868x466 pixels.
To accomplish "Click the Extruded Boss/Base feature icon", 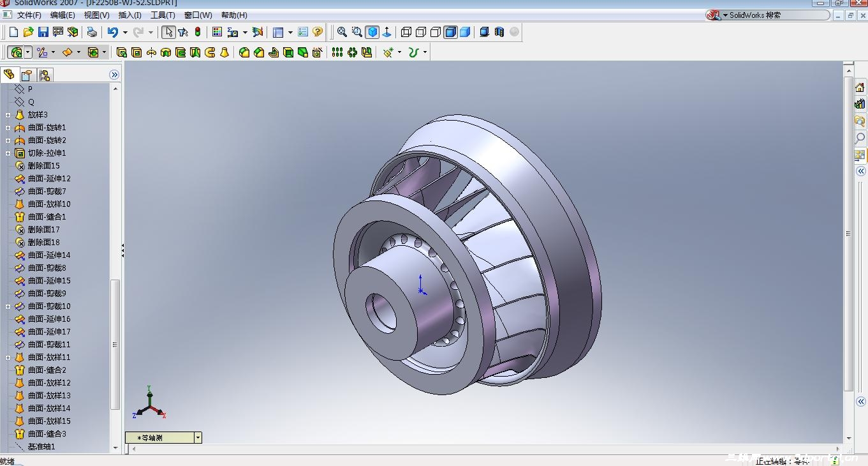I will [121, 52].
